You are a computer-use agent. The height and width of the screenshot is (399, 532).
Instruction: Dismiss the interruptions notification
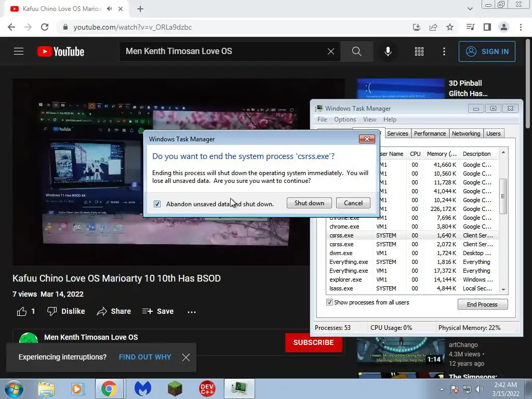186,357
